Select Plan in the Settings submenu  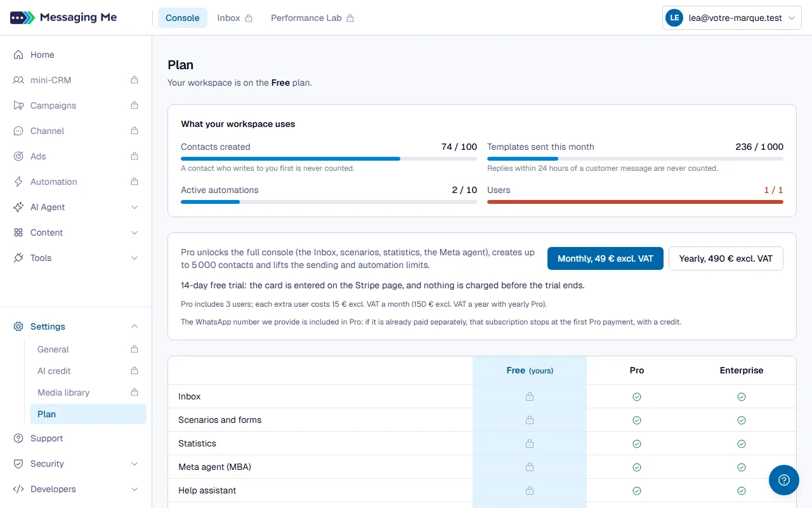click(x=88, y=414)
